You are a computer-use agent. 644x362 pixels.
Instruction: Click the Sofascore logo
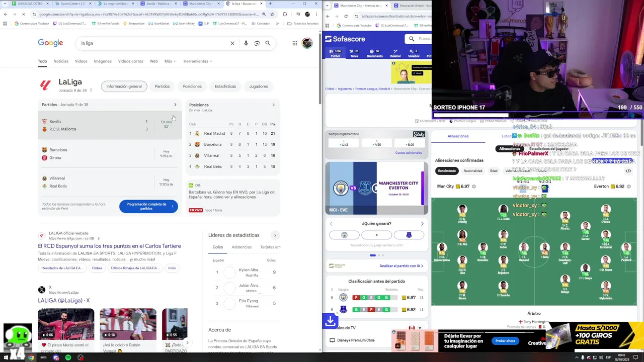(x=346, y=39)
